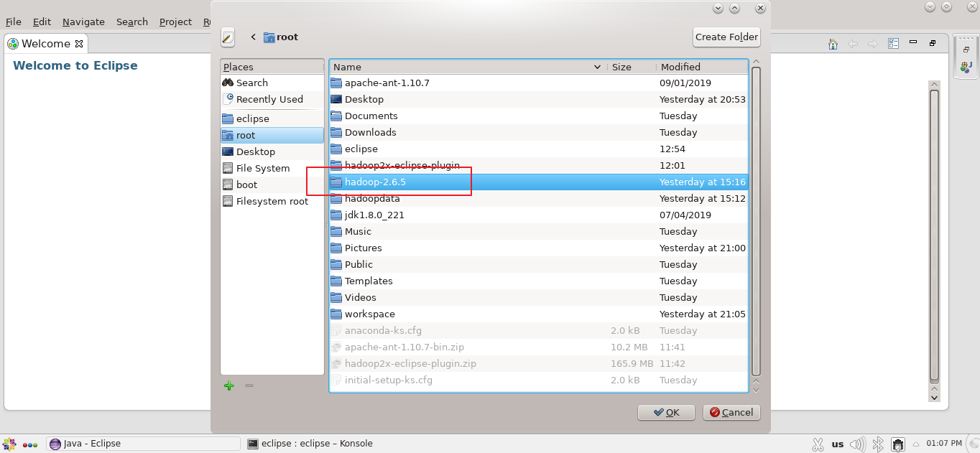Sort files by the Size column
The width and height of the screenshot is (980, 453).
point(631,67)
